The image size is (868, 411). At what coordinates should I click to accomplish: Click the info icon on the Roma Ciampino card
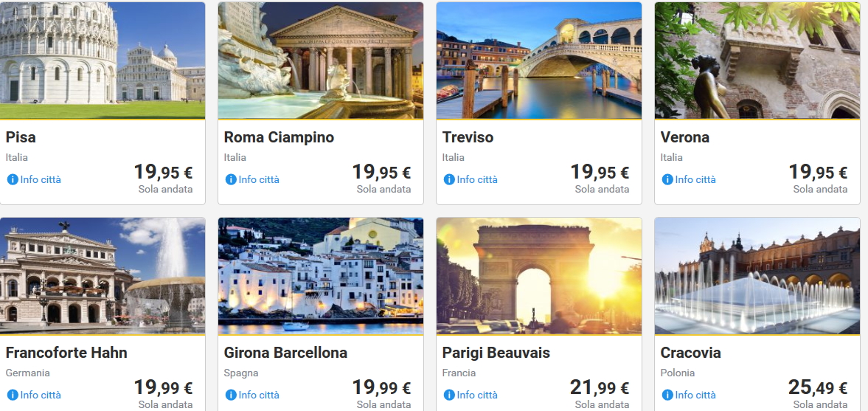(x=231, y=179)
